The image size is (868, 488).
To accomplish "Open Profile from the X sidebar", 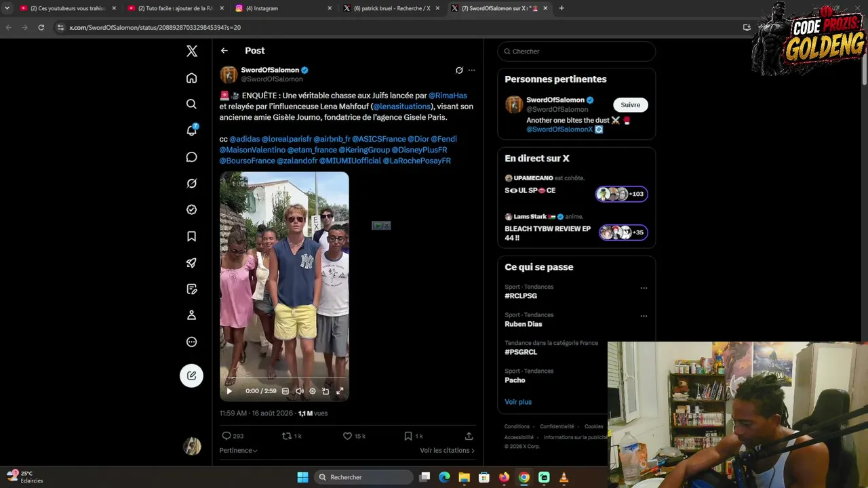I will [192, 315].
